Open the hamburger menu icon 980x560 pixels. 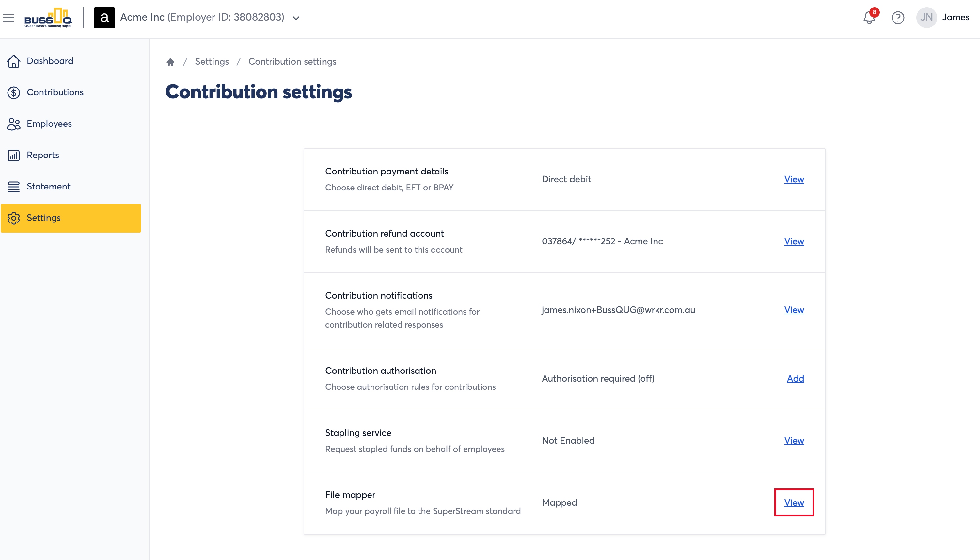point(8,18)
